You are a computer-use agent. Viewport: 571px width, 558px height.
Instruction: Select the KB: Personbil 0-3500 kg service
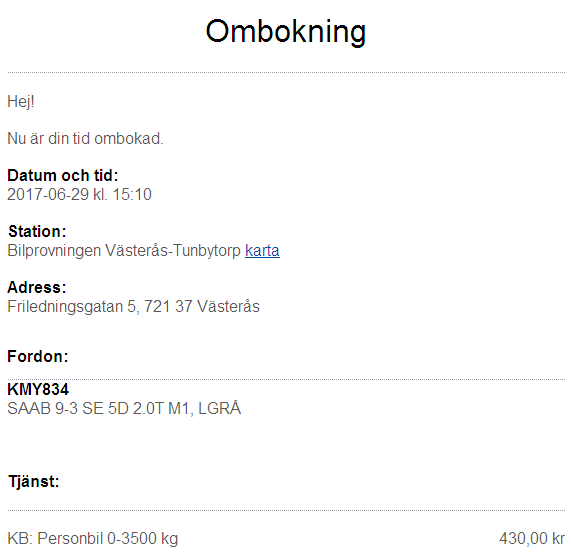point(92,539)
